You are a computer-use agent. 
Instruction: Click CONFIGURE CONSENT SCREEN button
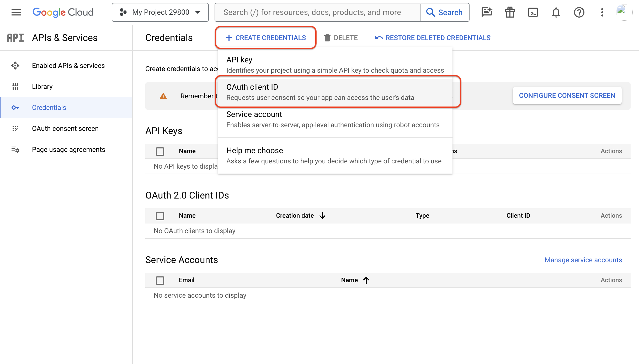[567, 95]
